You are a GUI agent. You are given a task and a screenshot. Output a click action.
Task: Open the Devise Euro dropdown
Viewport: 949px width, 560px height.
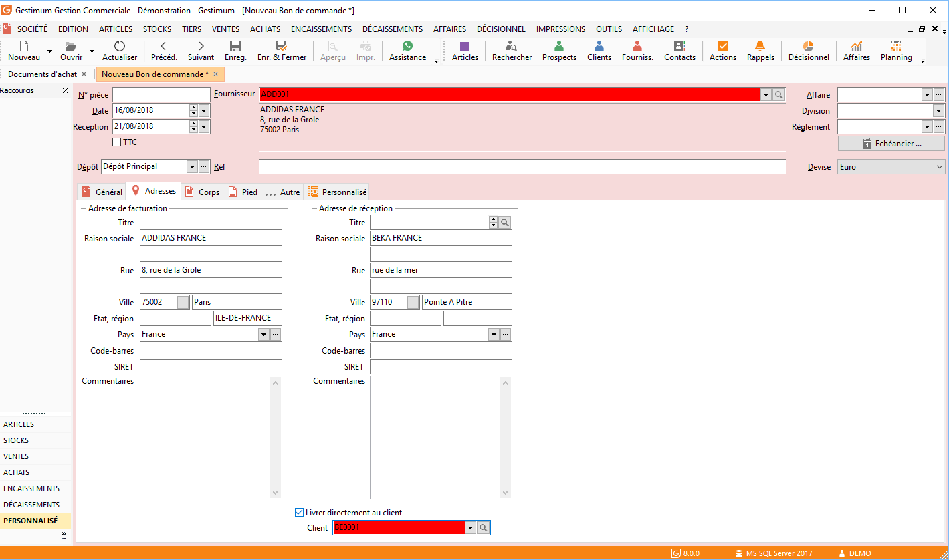click(939, 167)
